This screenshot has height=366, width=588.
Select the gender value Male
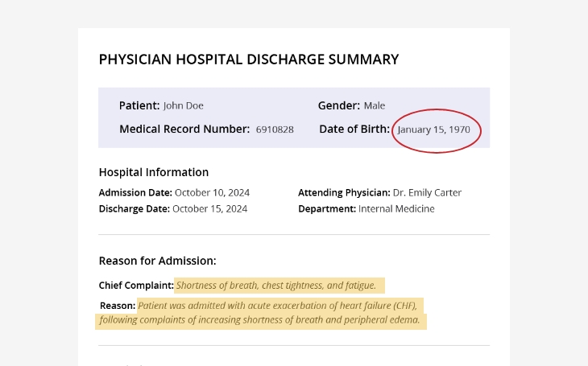coord(374,106)
